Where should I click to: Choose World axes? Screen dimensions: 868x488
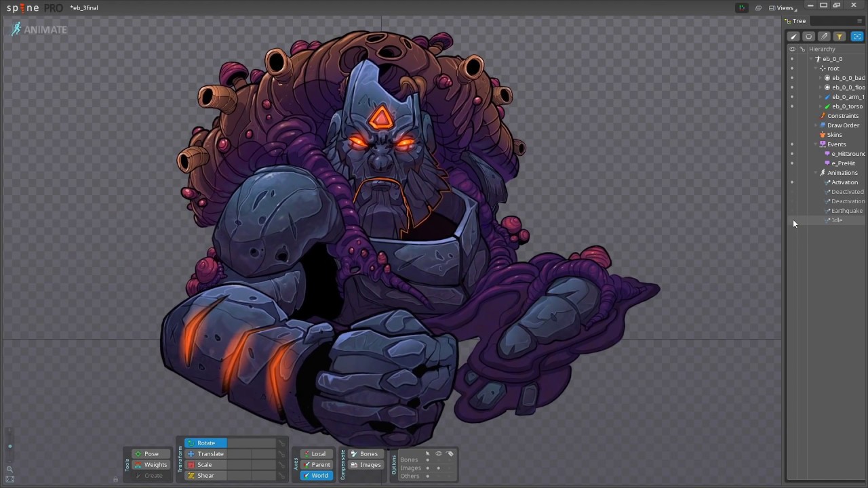click(316, 476)
